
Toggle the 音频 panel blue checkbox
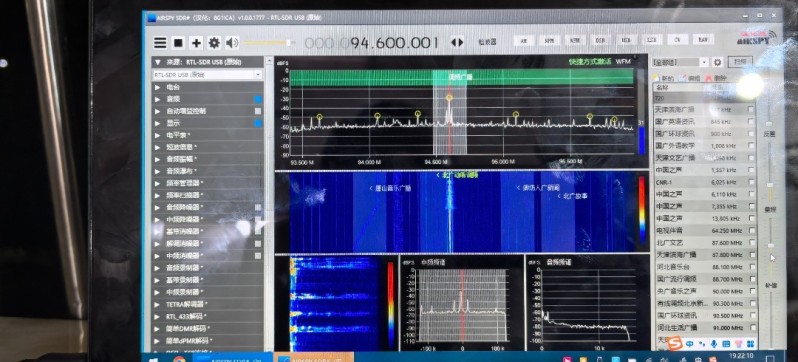(258, 99)
